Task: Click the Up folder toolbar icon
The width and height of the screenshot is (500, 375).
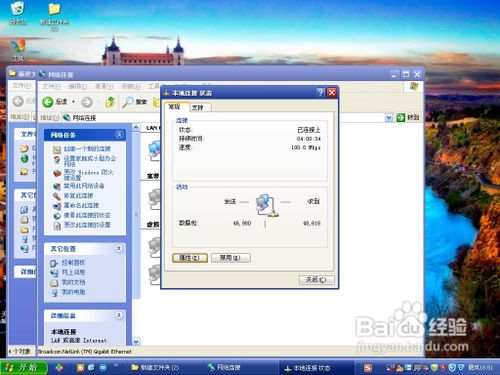Action: pyautogui.click(x=110, y=102)
